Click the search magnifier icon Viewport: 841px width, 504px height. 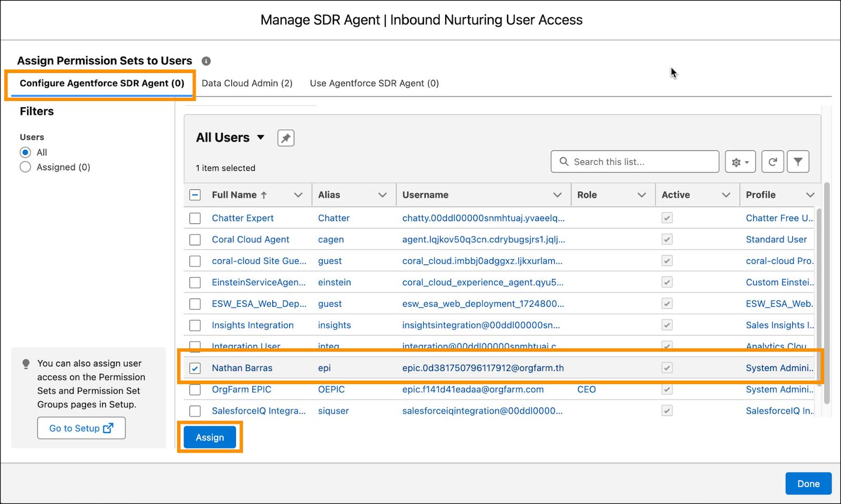(564, 162)
